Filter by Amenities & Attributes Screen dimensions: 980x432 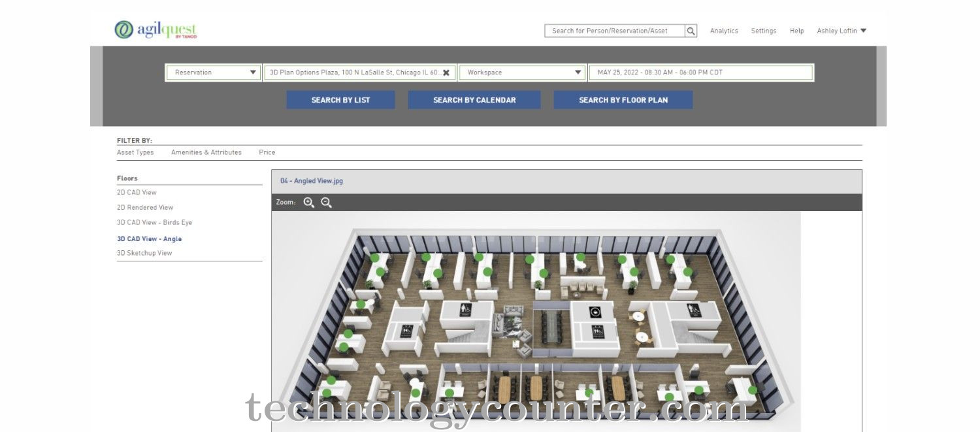click(x=206, y=152)
